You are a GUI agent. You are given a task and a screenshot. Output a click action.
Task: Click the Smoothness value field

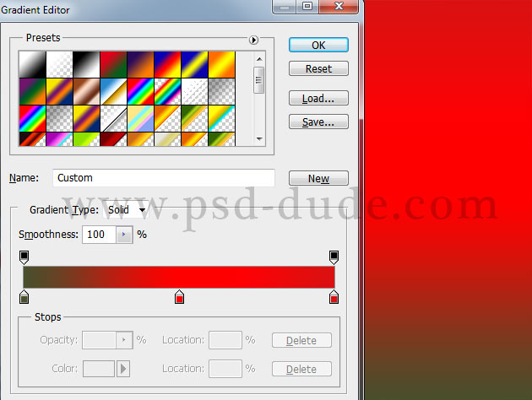pos(99,235)
